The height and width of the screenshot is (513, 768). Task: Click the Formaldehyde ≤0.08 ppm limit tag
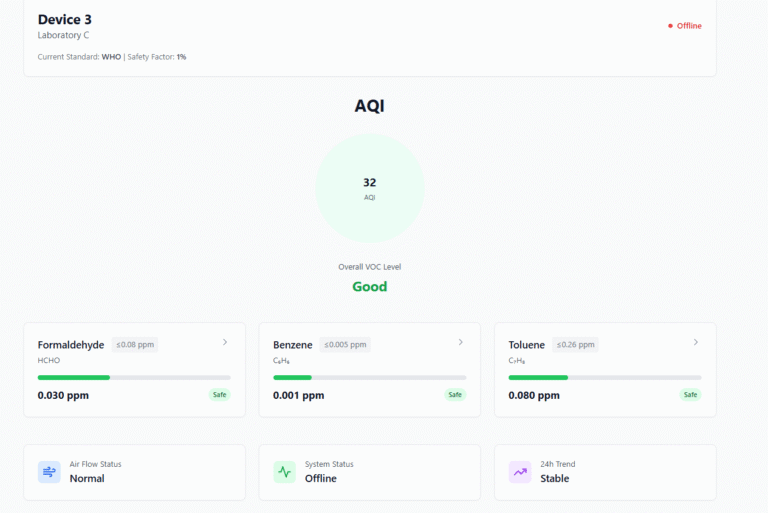tap(134, 345)
